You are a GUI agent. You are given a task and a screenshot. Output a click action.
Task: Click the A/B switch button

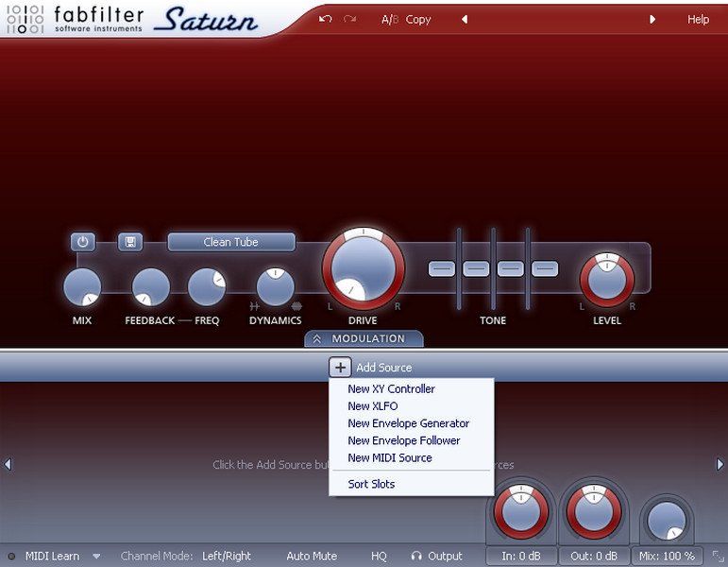[x=389, y=19]
